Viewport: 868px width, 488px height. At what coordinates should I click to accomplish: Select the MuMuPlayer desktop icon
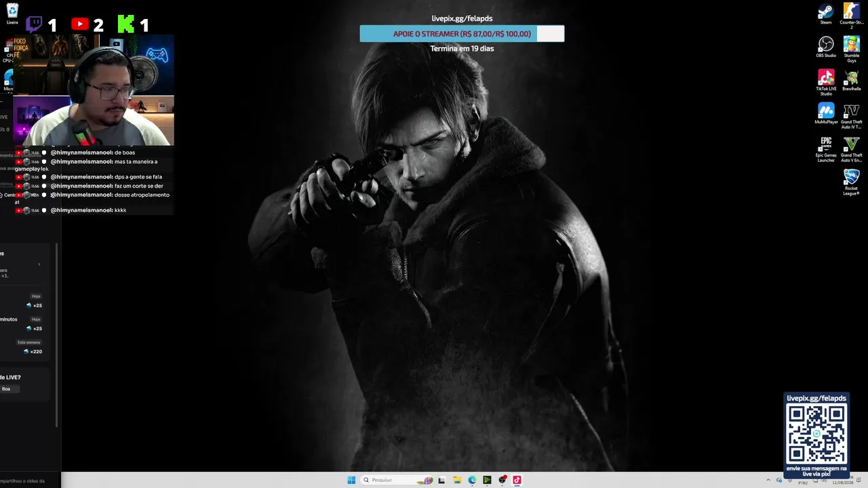click(826, 113)
